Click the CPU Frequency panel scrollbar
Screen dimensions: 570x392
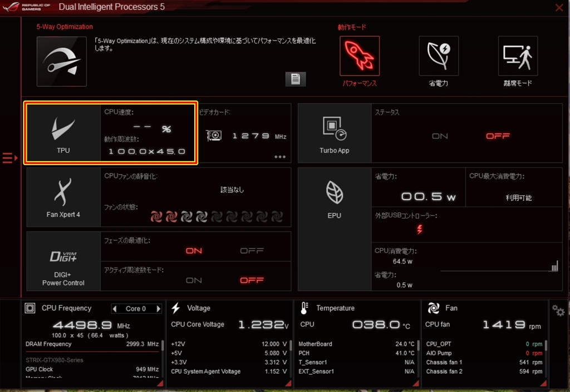[x=163, y=345]
